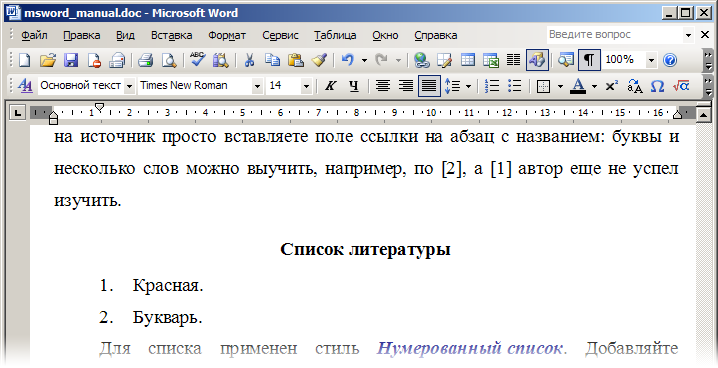The width and height of the screenshot is (718, 368).
Task: Apply superscript x² formatting
Action: (x=611, y=86)
